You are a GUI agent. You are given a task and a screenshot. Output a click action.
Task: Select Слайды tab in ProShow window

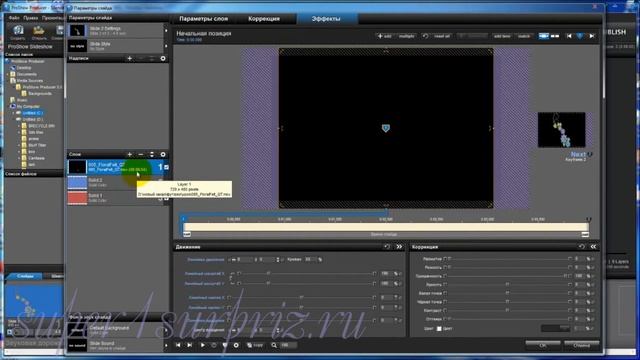[25, 276]
